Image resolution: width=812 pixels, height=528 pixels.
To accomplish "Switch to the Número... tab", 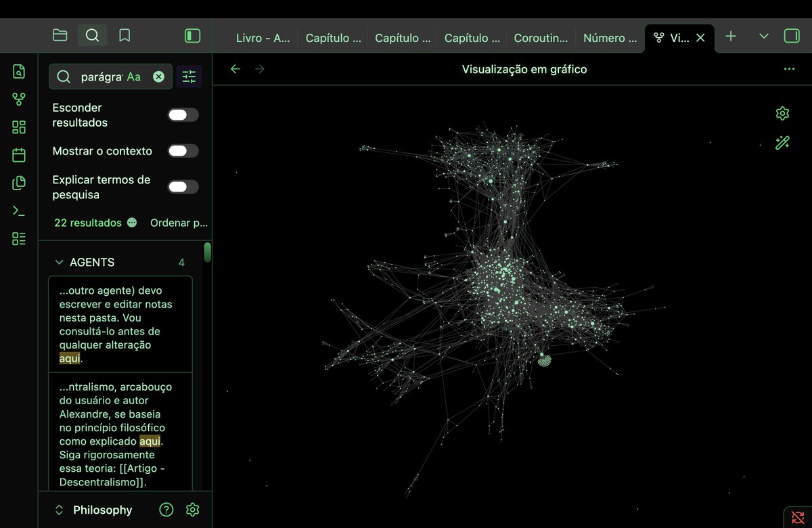I will pyautogui.click(x=610, y=38).
